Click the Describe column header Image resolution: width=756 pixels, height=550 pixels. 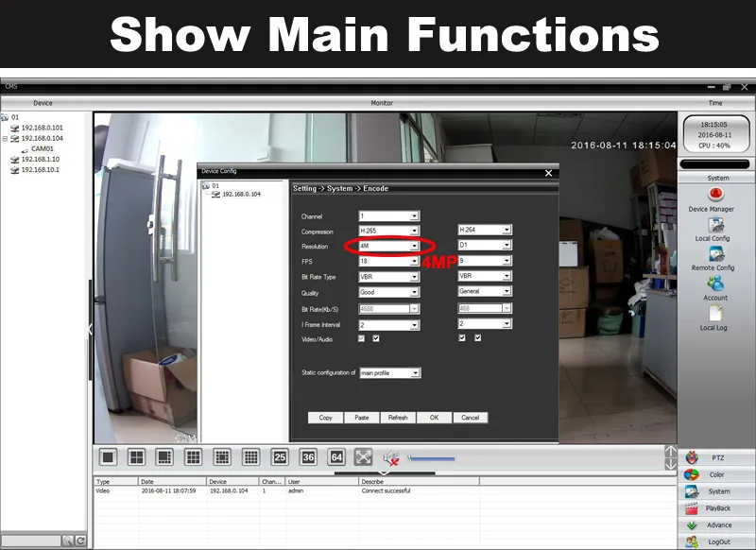(x=419, y=482)
